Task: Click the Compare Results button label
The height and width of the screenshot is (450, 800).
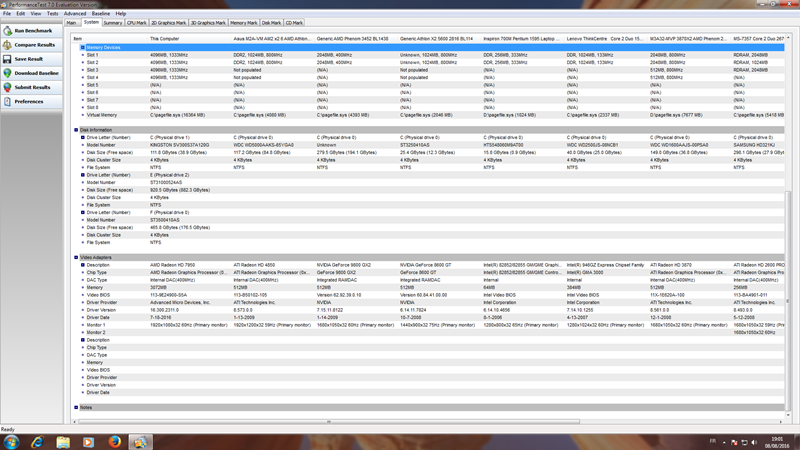Action: (35, 45)
